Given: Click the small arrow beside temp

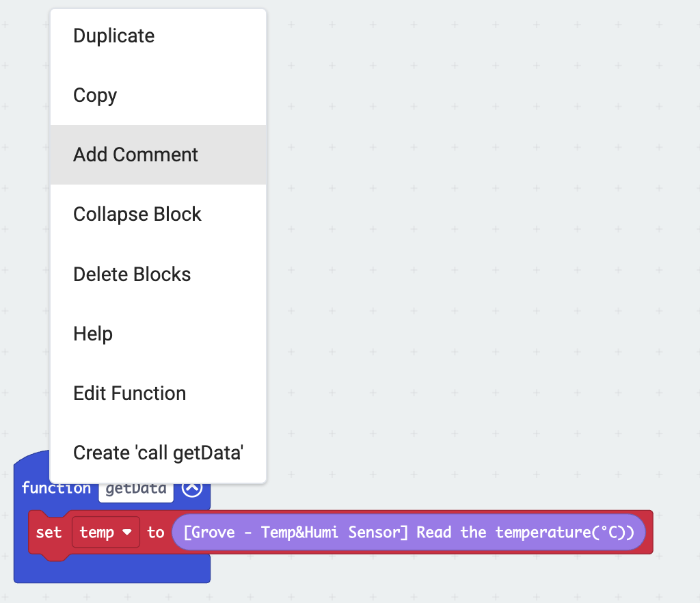Looking at the screenshot, I should pyautogui.click(x=127, y=533).
